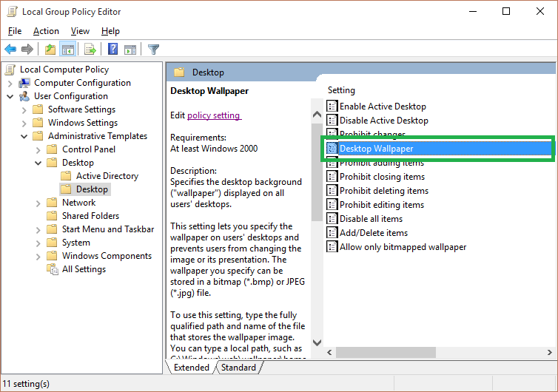Click description pane scroll up arrow
Viewport: 558px width, 392px height.
coord(317,115)
